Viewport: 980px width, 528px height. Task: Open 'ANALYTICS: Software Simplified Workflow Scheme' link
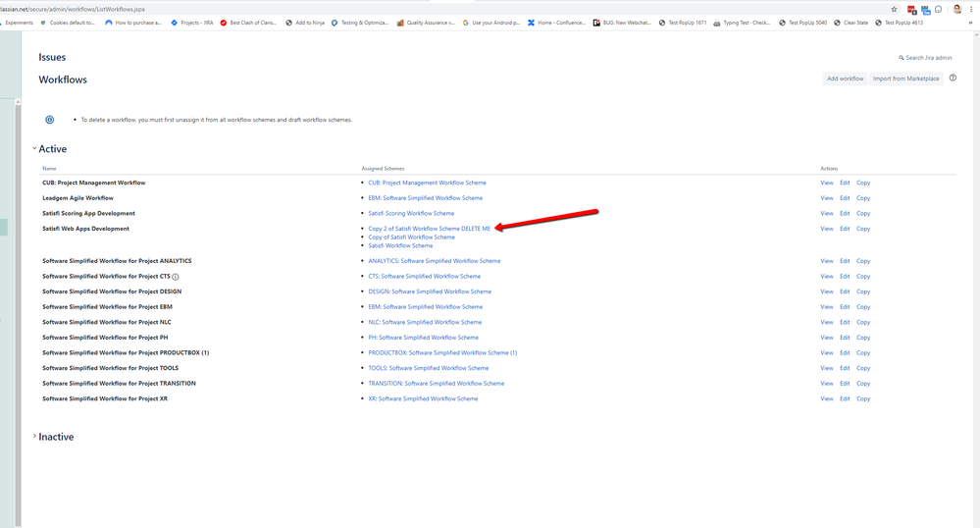point(435,261)
